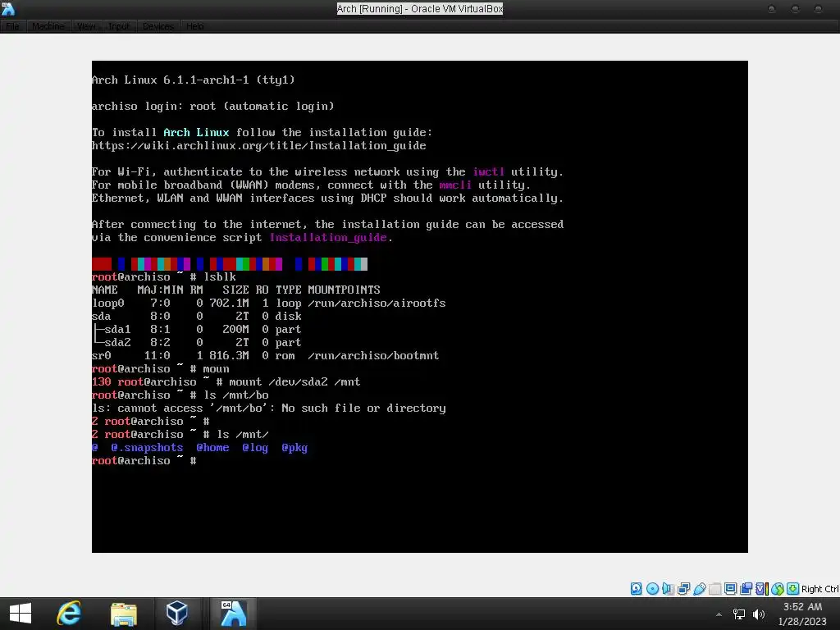Click the MOUNTPOINTS column header
This screenshot has height=630, width=840.
tap(344, 290)
